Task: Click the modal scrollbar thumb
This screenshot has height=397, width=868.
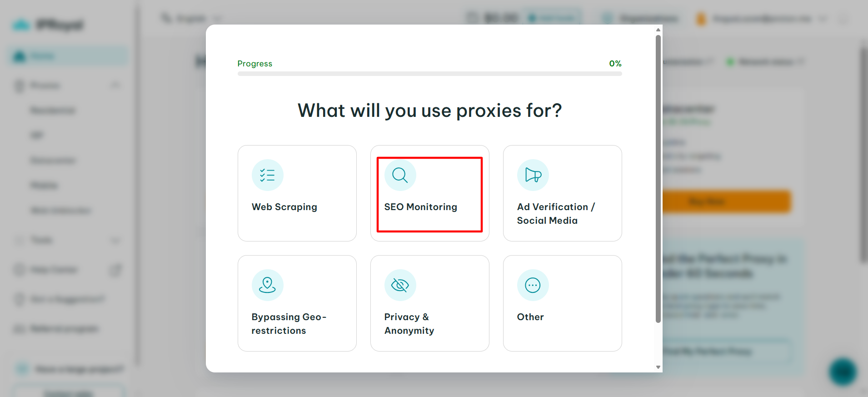Action: [658, 179]
